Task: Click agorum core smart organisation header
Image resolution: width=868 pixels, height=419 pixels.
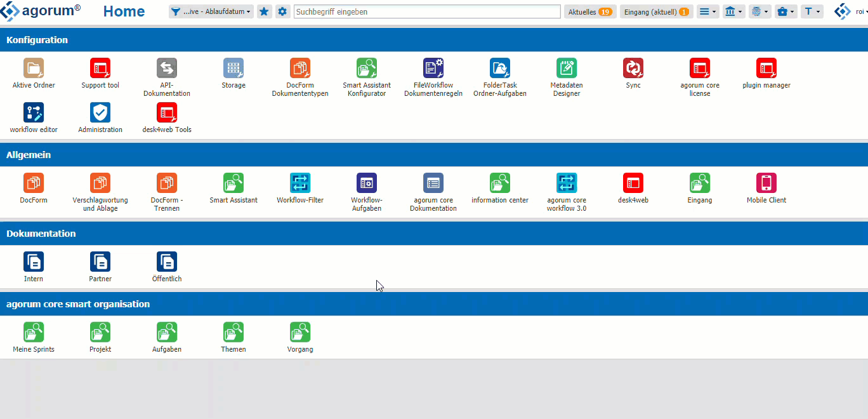Action: point(434,303)
